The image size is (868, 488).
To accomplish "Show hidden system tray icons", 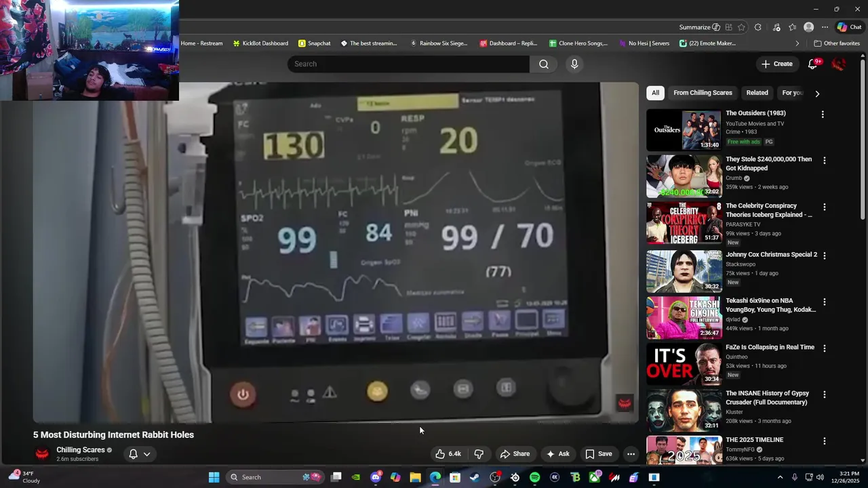I will 779,477.
